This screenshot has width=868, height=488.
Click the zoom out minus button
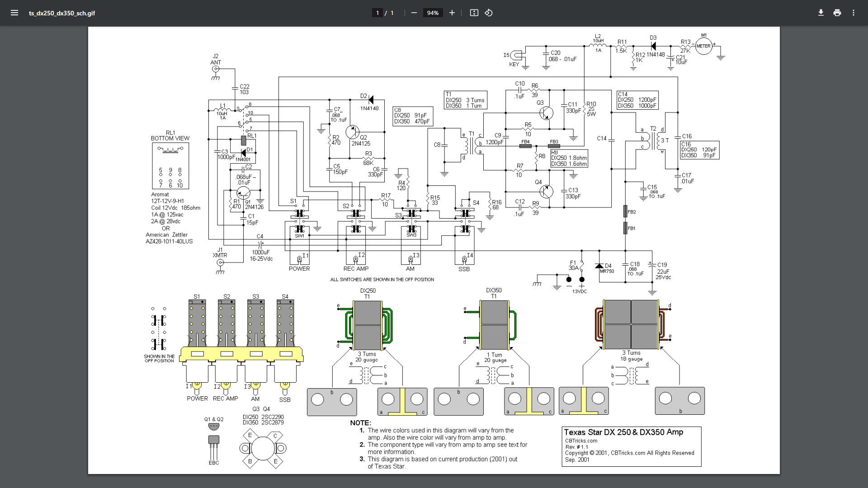coord(414,13)
